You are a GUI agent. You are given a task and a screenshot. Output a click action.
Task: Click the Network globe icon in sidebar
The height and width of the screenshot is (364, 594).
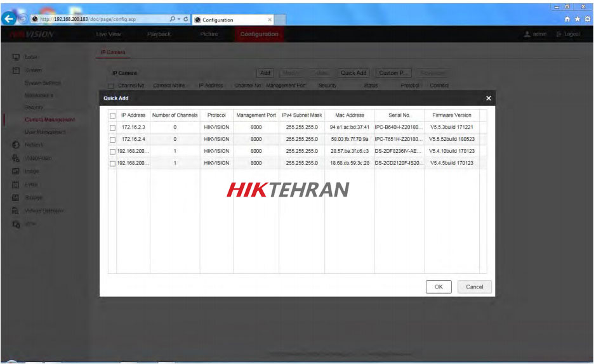[x=16, y=145]
